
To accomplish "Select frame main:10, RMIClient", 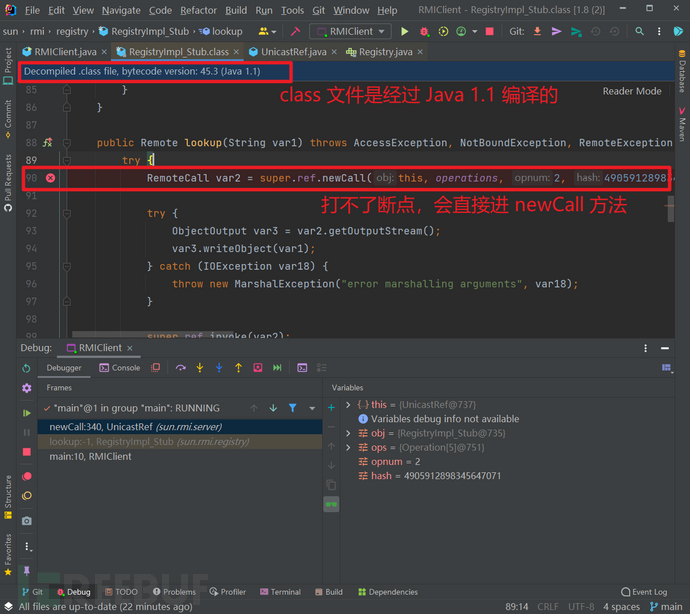I will [180, 456].
